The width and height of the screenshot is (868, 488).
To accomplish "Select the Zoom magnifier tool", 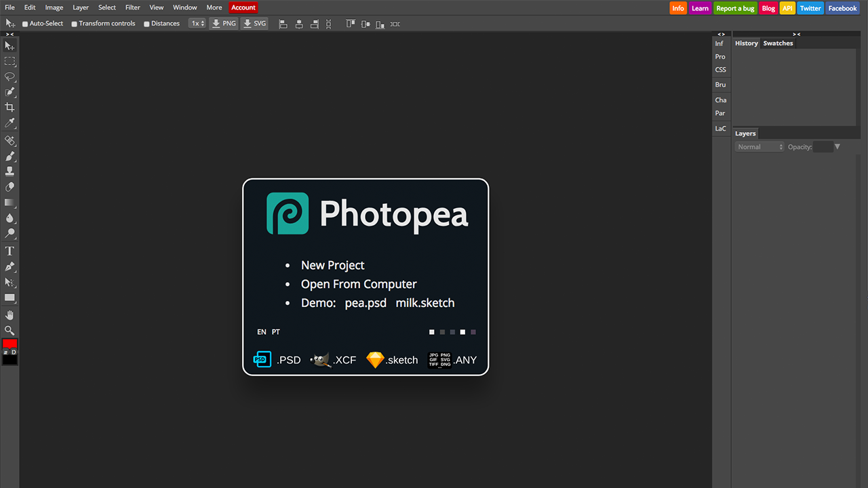I will [x=9, y=331].
